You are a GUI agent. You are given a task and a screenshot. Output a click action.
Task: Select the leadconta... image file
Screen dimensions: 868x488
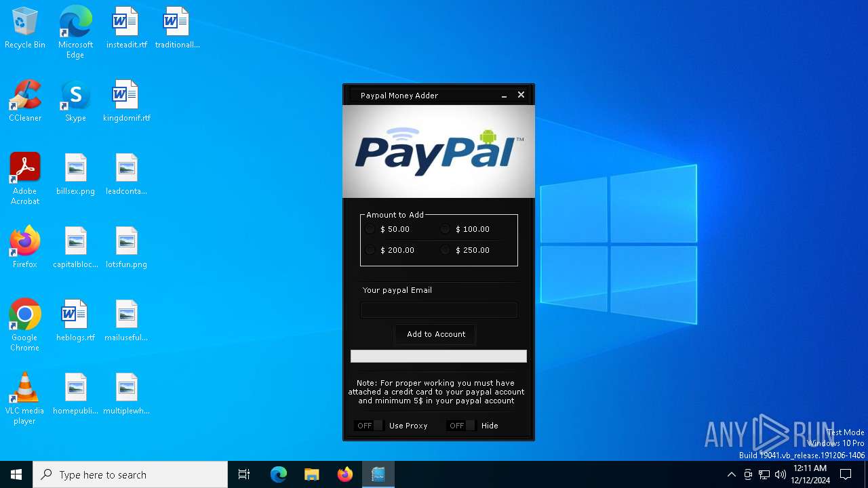click(x=126, y=175)
